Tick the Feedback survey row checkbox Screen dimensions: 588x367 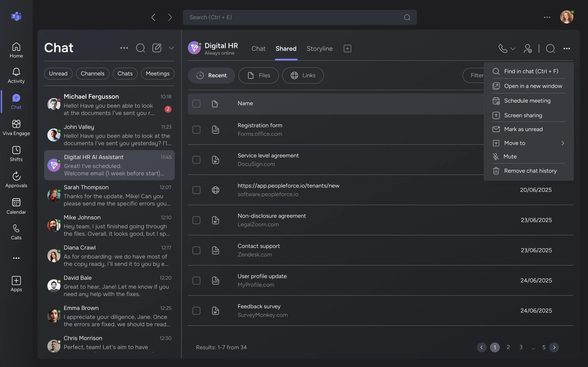[x=196, y=311]
